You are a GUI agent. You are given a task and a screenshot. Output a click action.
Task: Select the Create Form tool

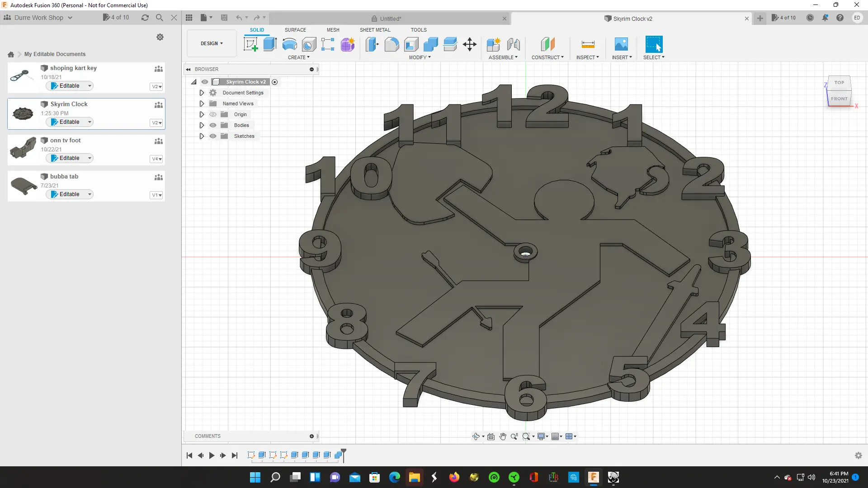(x=348, y=44)
